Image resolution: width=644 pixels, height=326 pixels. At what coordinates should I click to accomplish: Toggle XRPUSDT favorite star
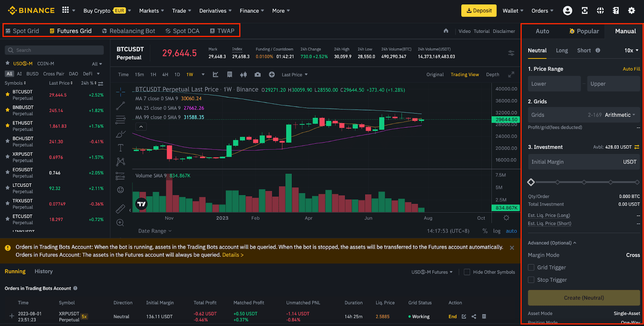tap(7, 157)
